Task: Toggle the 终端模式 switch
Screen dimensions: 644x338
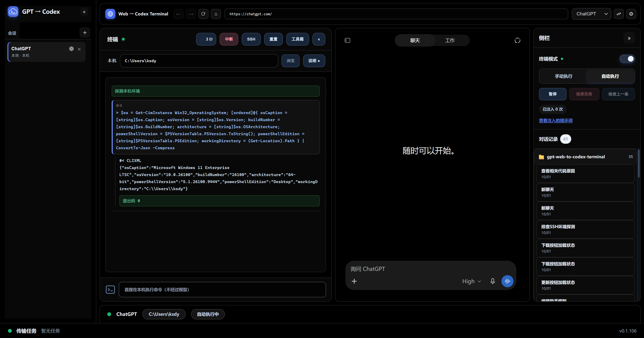Action: pyautogui.click(x=627, y=59)
